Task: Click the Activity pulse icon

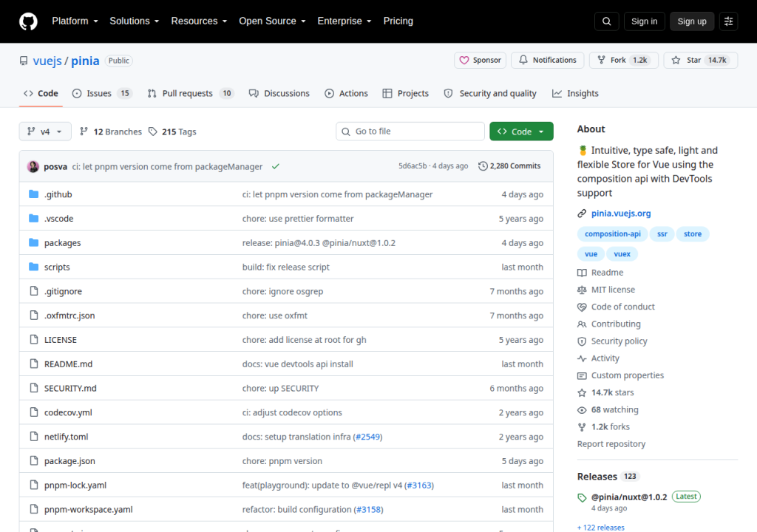Action: point(582,358)
